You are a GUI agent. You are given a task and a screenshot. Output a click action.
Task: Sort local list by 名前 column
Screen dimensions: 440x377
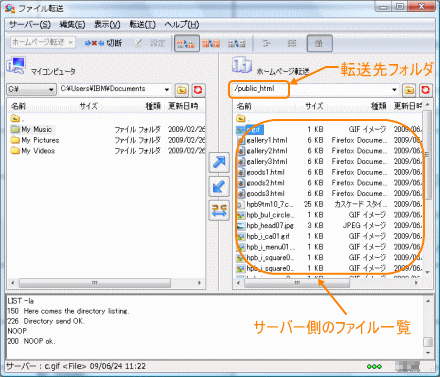coord(18,106)
